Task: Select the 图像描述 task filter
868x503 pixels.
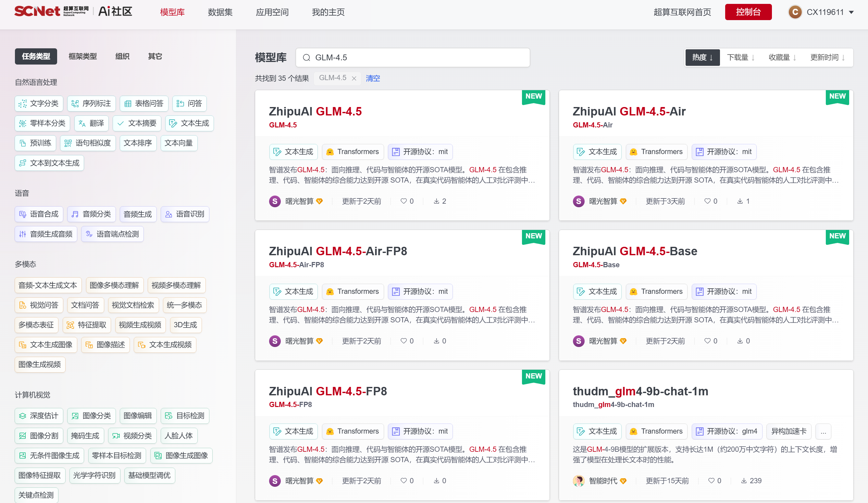Action: click(105, 345)
